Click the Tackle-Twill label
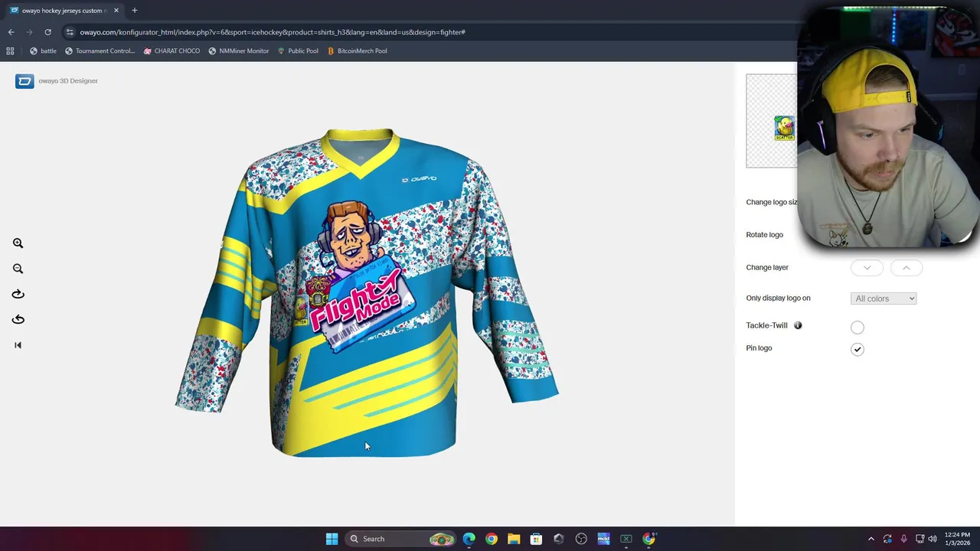The image size is (980, 551). point(766,325)
